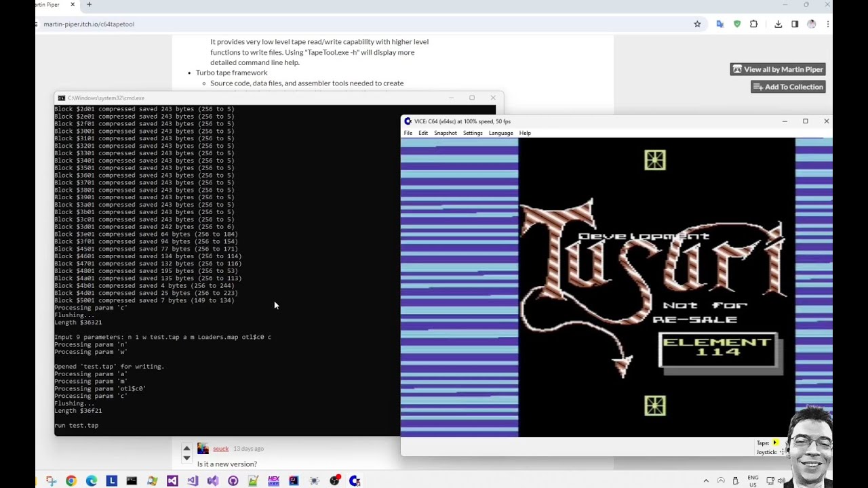868x488 pixels.
Task: Click the cmd.exe window title icon
Action: click(62, 98)
